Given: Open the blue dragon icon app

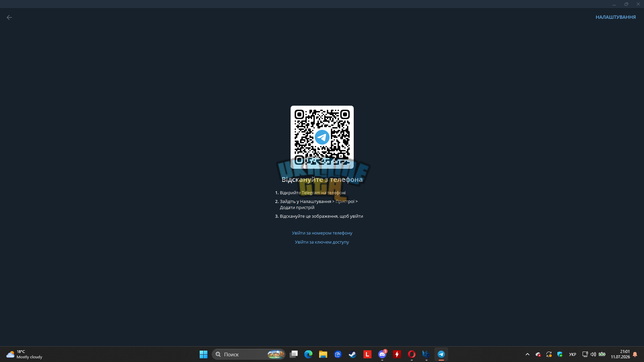Looking at the screenshot, I should click(426, 354).
